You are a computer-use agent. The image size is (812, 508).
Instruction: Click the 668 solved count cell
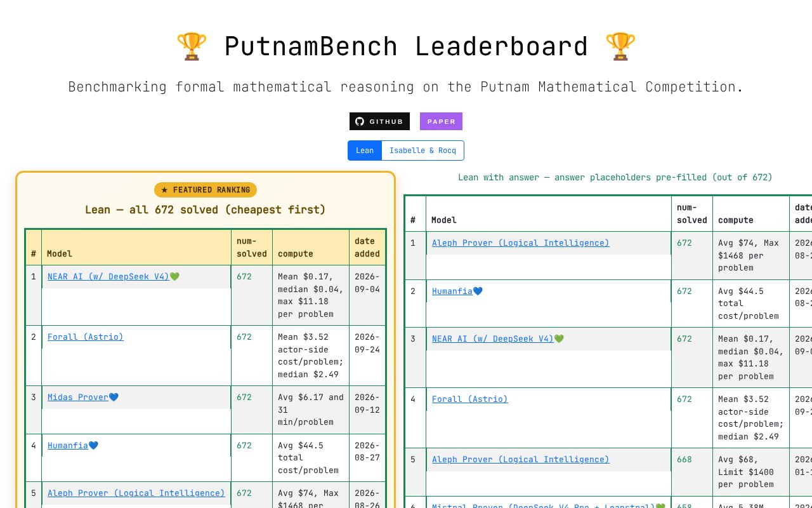tap(692, 472)
